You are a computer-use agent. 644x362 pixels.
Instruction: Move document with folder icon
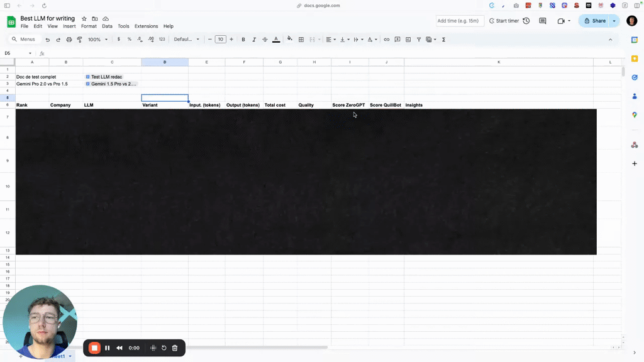(95, 18)
